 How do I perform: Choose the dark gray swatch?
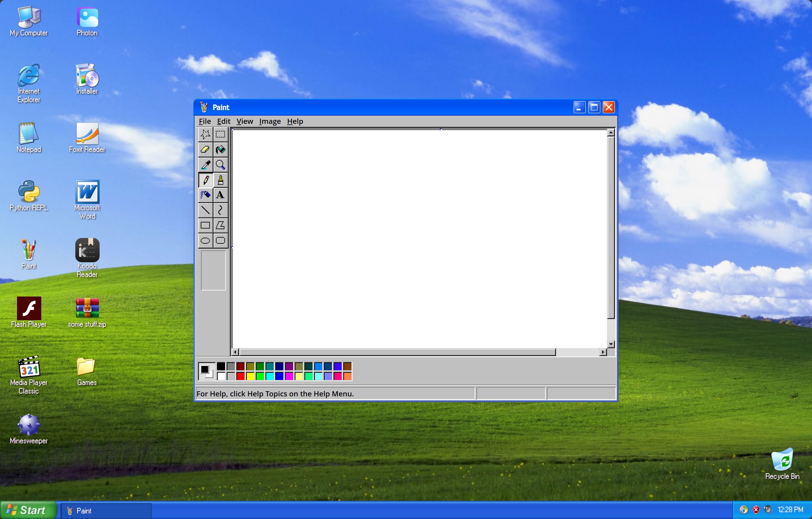pyautogui.click(x=231, y=366)
